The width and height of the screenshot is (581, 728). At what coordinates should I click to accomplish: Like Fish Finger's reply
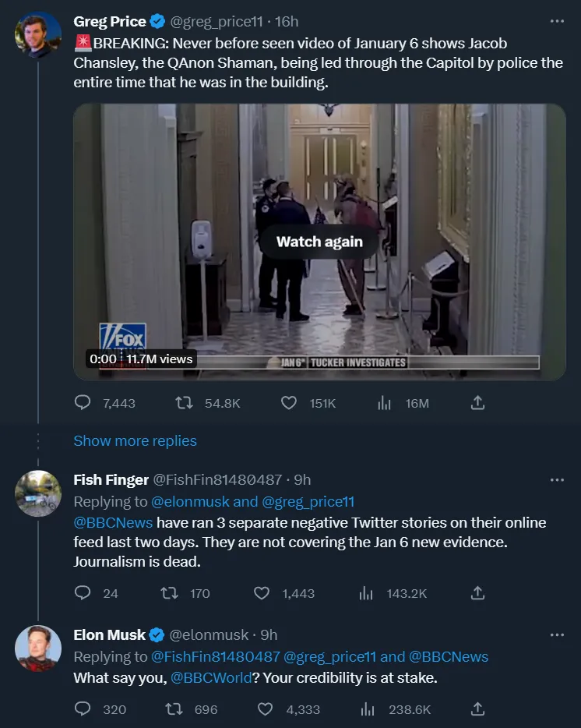tap(262, 593)
